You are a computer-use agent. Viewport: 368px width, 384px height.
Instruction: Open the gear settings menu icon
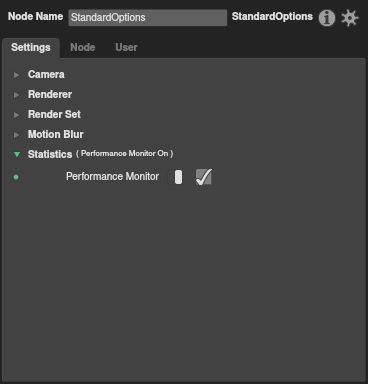(x=350, y=18)
